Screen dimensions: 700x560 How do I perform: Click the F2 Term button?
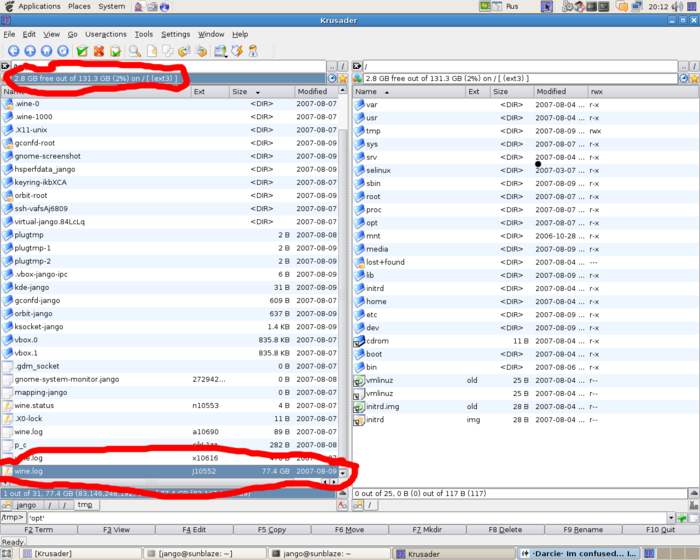[x=39, y=530]
